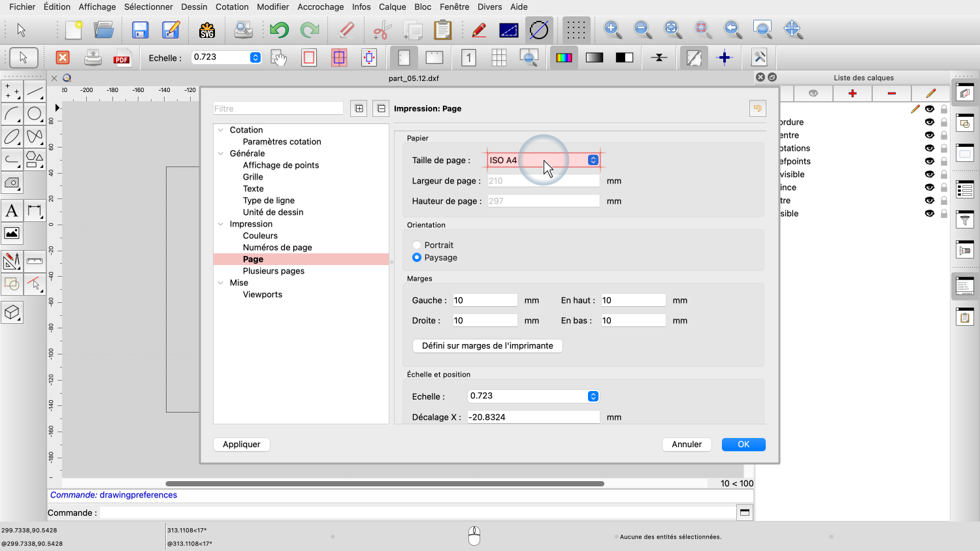
Task: Select the Paysage orientation radio button
Action: tap(417, 258)
